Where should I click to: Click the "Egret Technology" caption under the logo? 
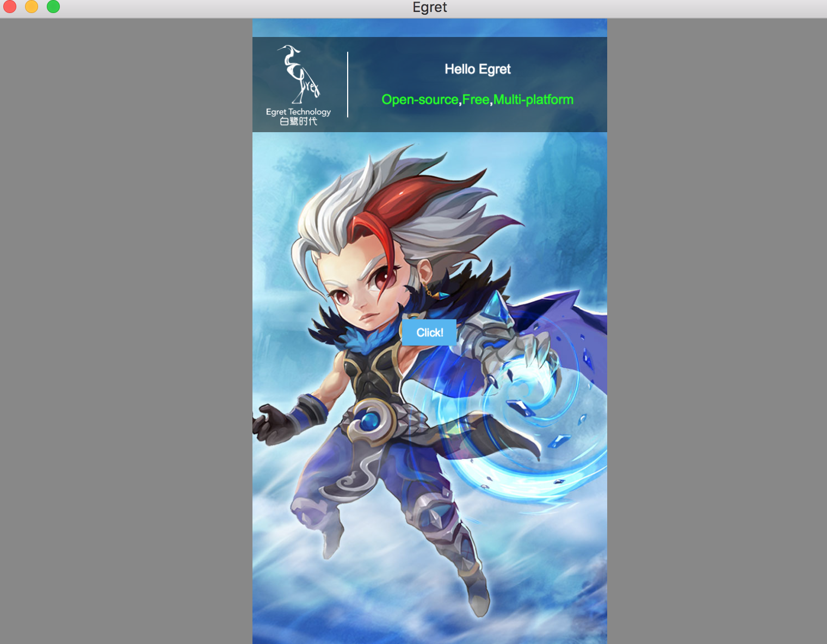click(298, 112)
